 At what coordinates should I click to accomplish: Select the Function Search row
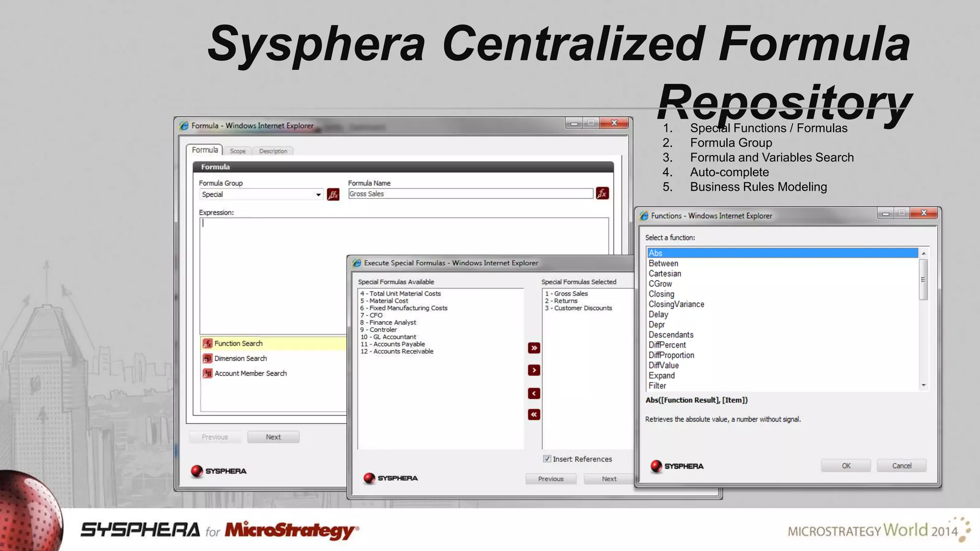(x=273, y=343)
